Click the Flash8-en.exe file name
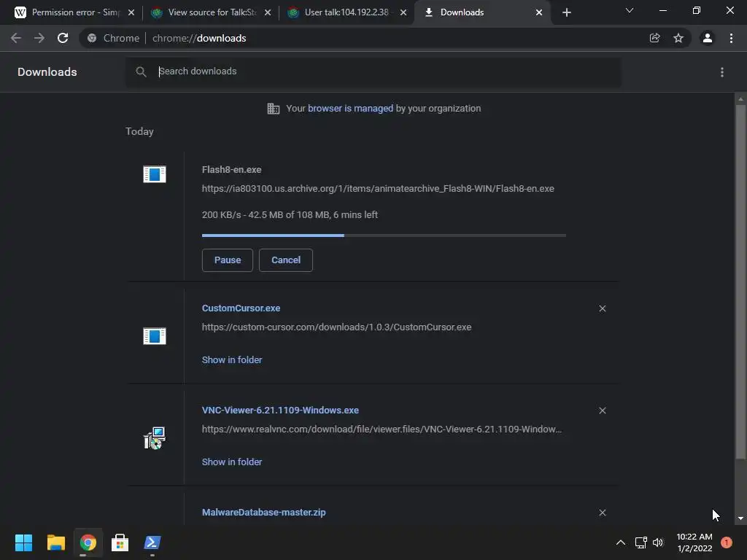This screenshot has height=560, width=747. [231, 169]
